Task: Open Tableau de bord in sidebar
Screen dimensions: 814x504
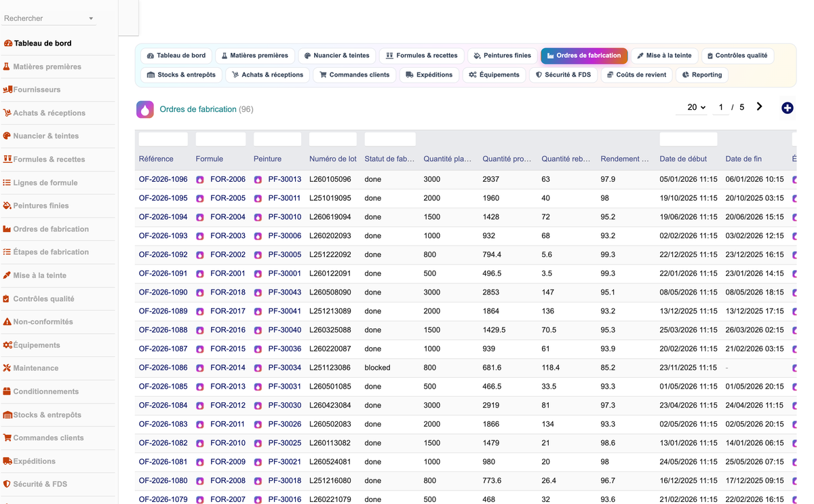Action: pyautogui.click(x=43, y=43)
